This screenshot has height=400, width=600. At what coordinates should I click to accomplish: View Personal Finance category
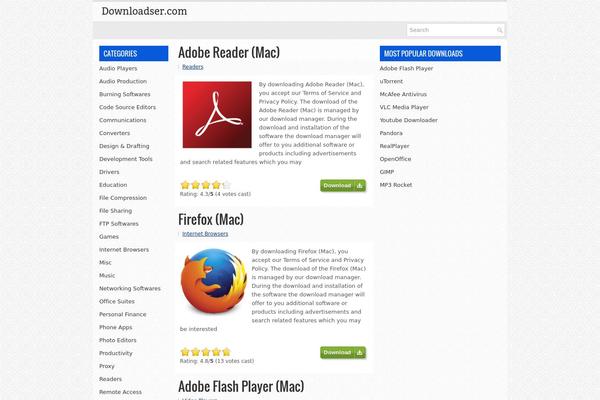tap(122, 314)
